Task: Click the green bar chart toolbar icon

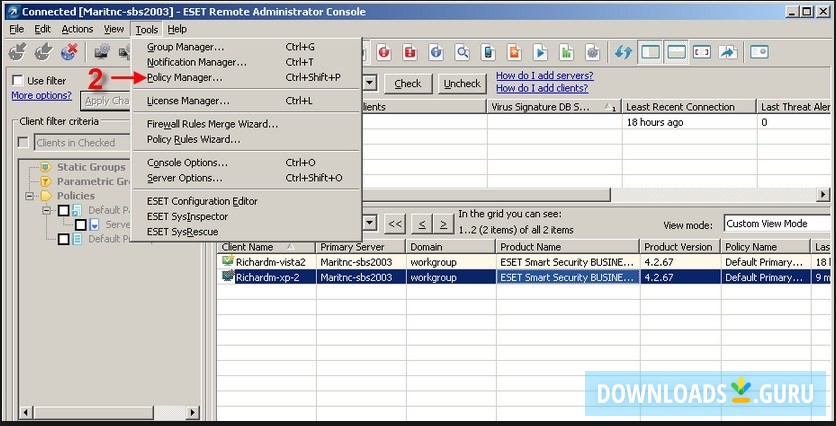Action: 566,52
